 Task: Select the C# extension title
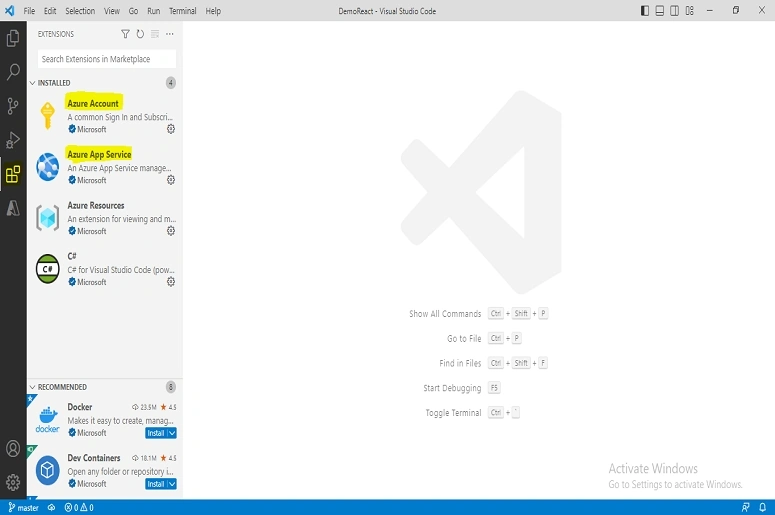tap(72, 256)
